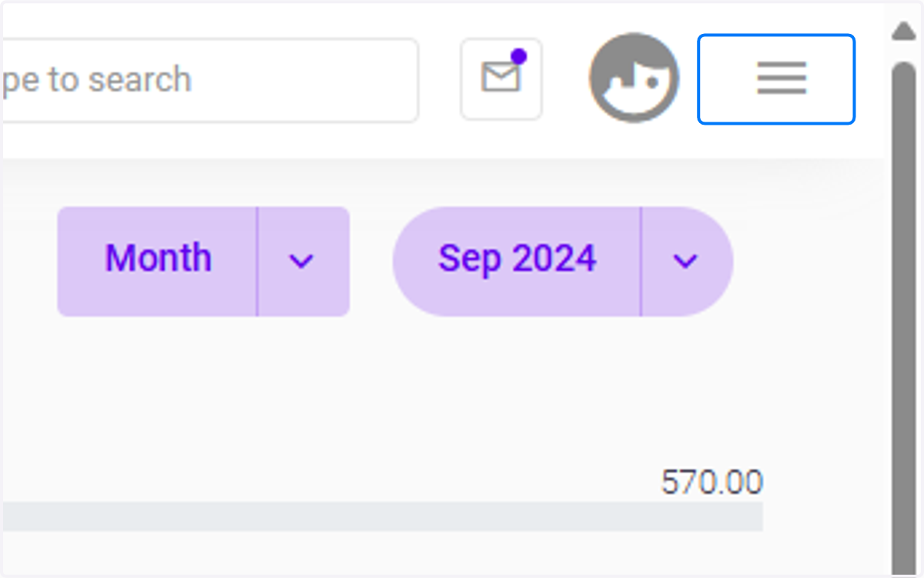
Task: Click the purple unread notification dot
Action: 519,56
